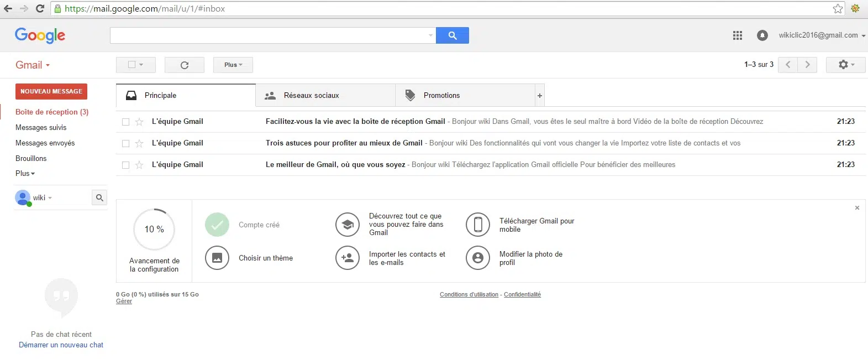Open Brouillons in the sidebar
This screenshot has width=868, height=359.
tap(31, 158)
